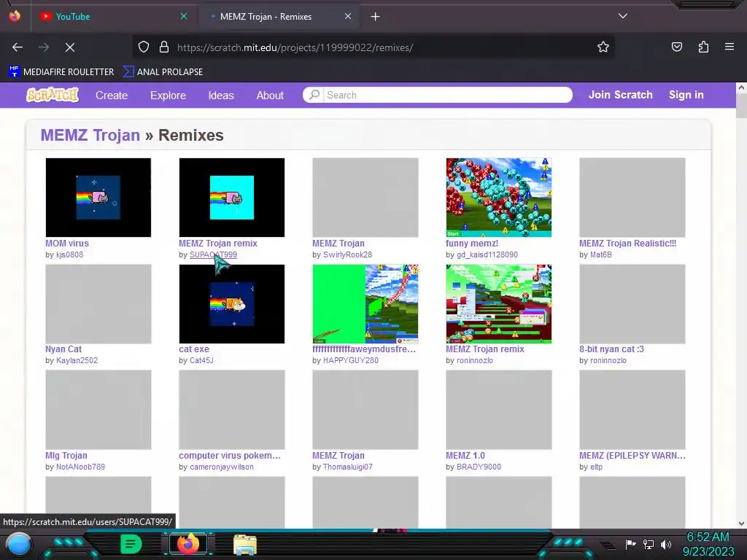Click the Scratch search field
This screenshot has width=747, height=560.
(448, 95)
